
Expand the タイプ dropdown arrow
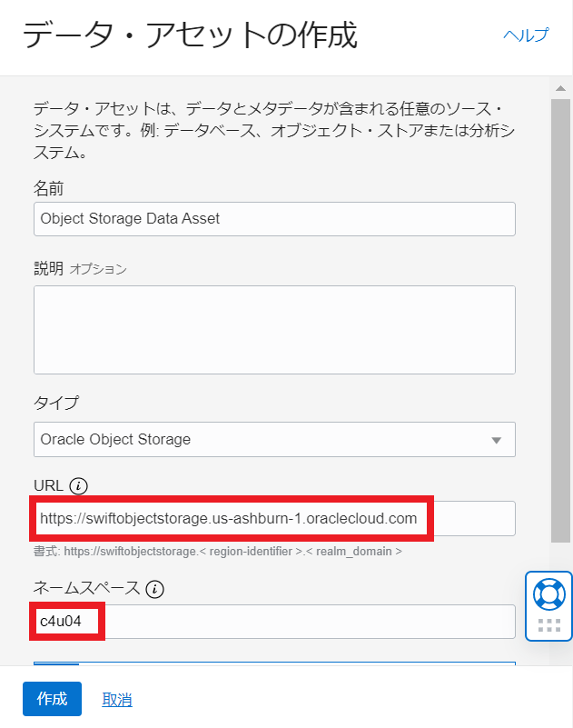(496, 440)
